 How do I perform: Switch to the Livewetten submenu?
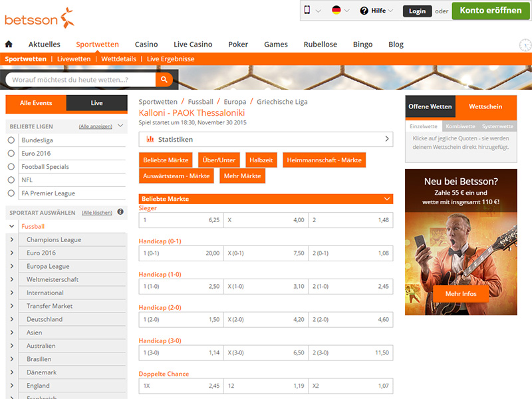[74, 59]
